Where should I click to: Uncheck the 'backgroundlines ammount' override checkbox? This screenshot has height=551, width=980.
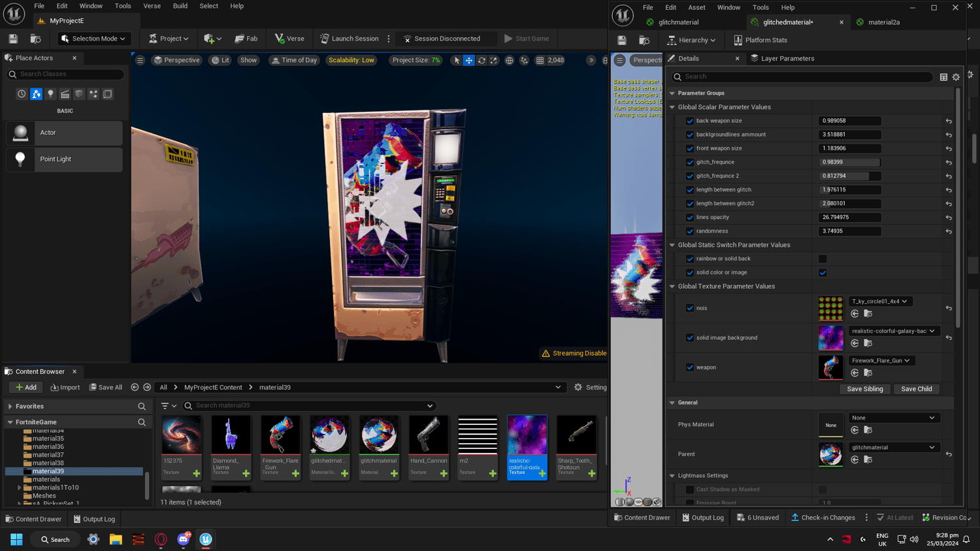click(690, 135)
